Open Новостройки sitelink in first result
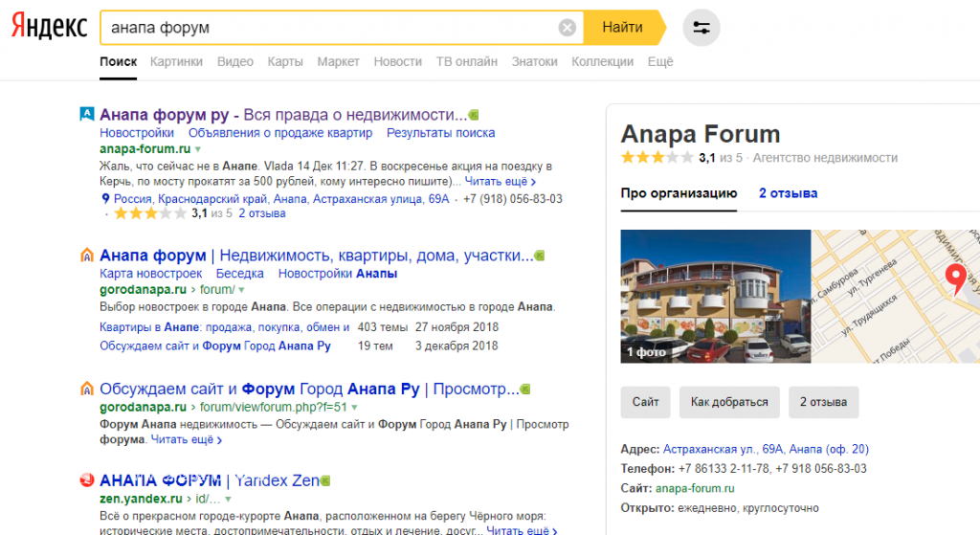The width and height of the screenshot is (980, 535). coord(137,132)
